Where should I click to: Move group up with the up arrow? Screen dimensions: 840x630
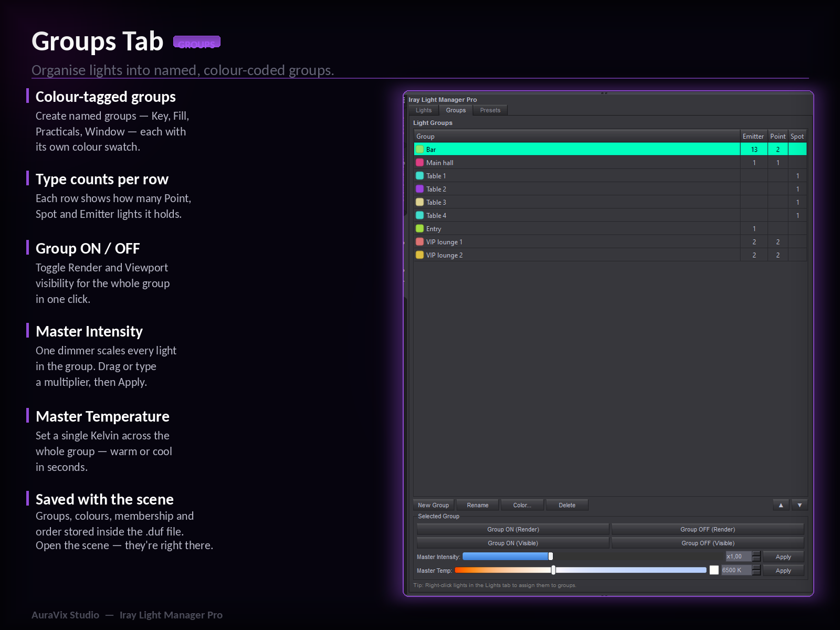(781, 505)
